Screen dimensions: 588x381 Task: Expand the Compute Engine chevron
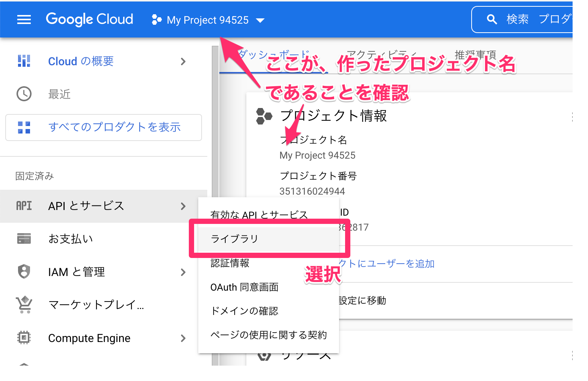[183, 338]
